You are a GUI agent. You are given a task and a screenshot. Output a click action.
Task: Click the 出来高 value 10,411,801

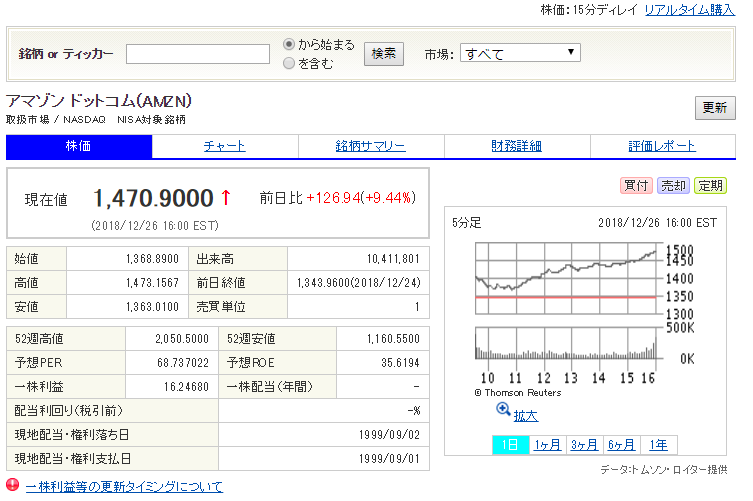tap(393, 259)
